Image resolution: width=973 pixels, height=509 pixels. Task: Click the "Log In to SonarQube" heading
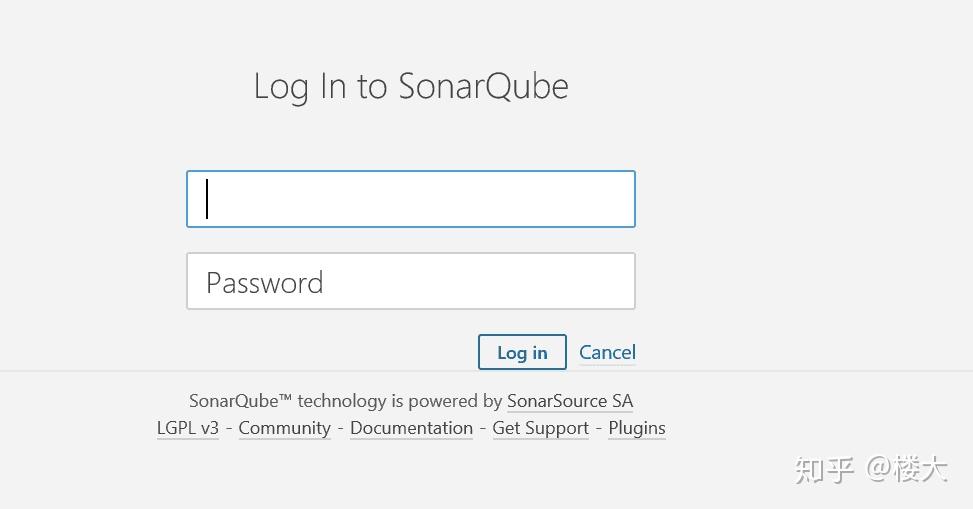click(411, 86)
